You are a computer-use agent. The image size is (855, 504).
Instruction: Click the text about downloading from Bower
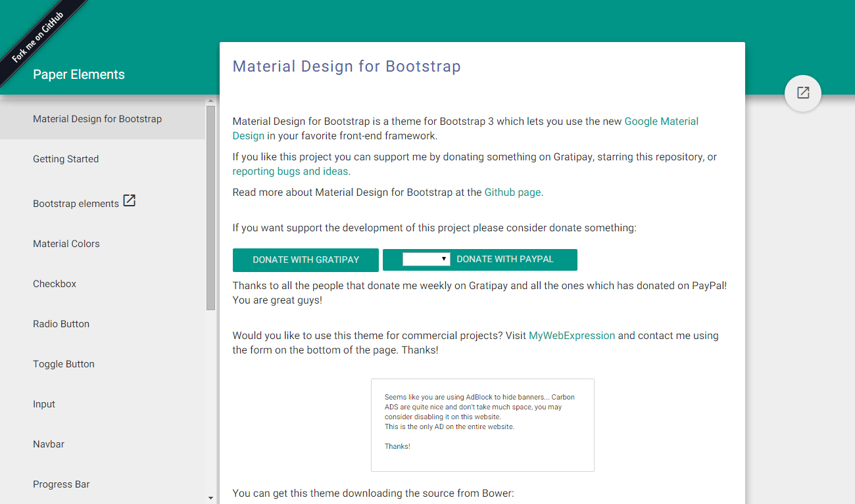[x=373, y=493]
